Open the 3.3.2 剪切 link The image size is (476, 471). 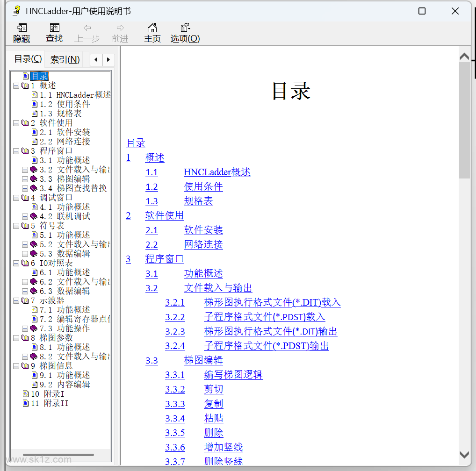coord(214,389)
